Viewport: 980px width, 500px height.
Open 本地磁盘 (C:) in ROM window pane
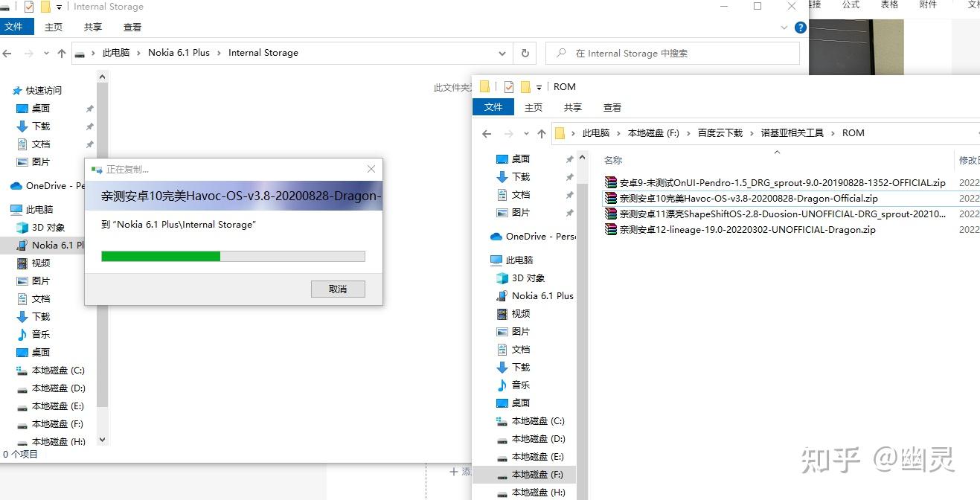pos(538,420)
